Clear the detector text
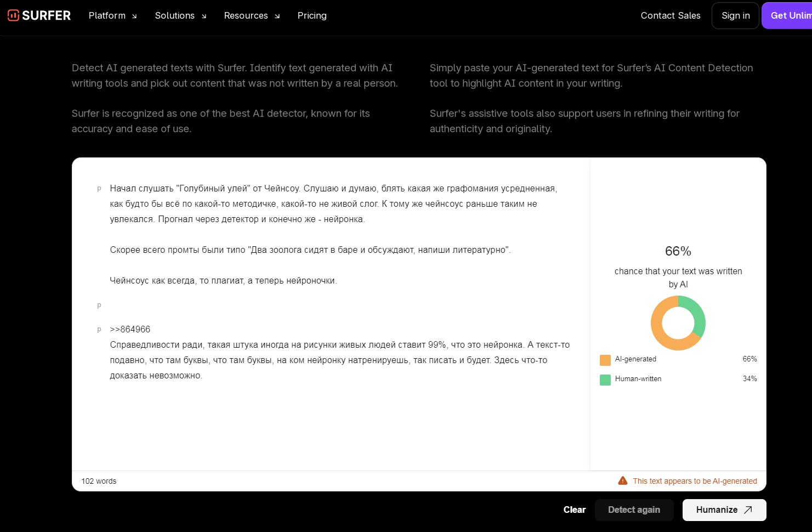Screen dimensions: 812x532 point(574,510)
